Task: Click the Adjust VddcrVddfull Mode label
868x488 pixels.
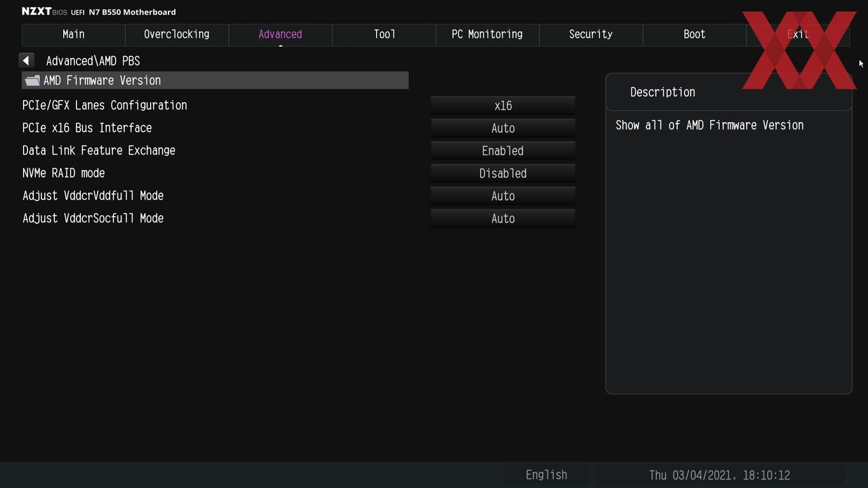Action: click(x=93, y=196)
